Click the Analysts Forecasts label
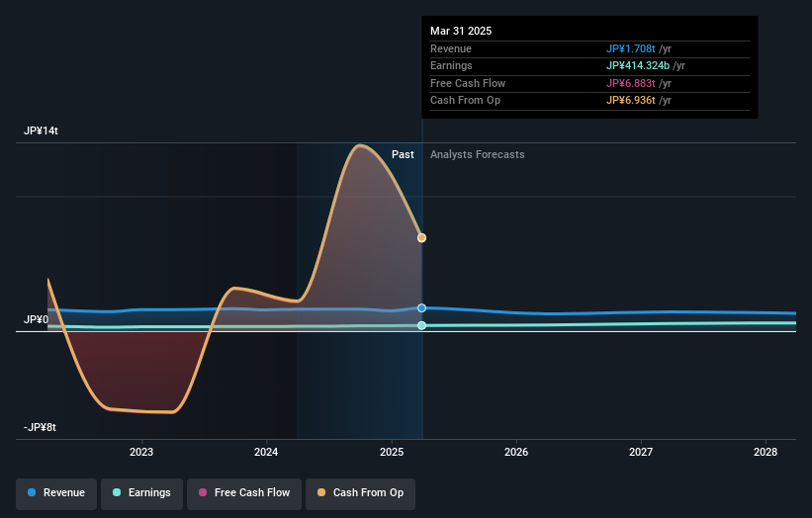Viewport: 812px width, 518px height. (478, 155)
